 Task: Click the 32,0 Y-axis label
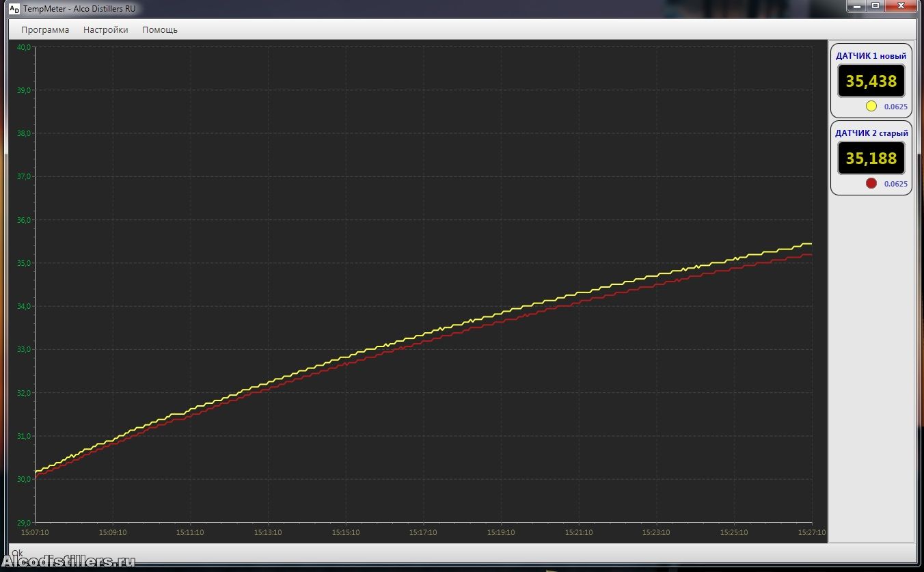(24, 393)
